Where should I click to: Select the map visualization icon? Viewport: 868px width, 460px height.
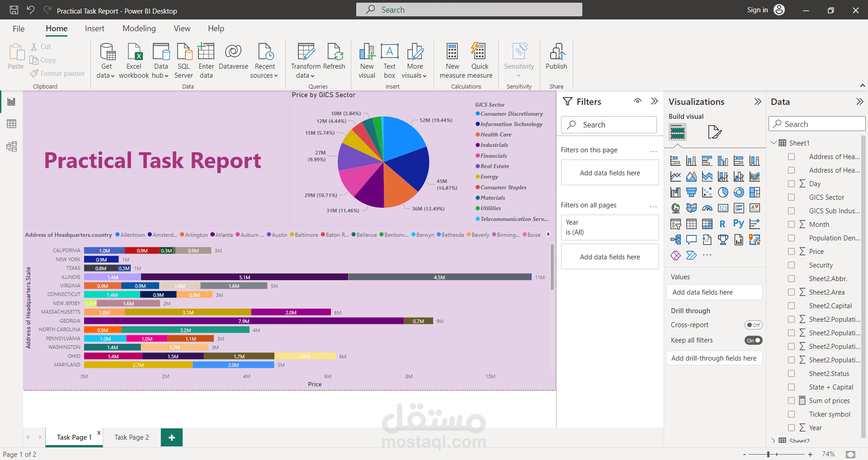click(x=675, y=208)
